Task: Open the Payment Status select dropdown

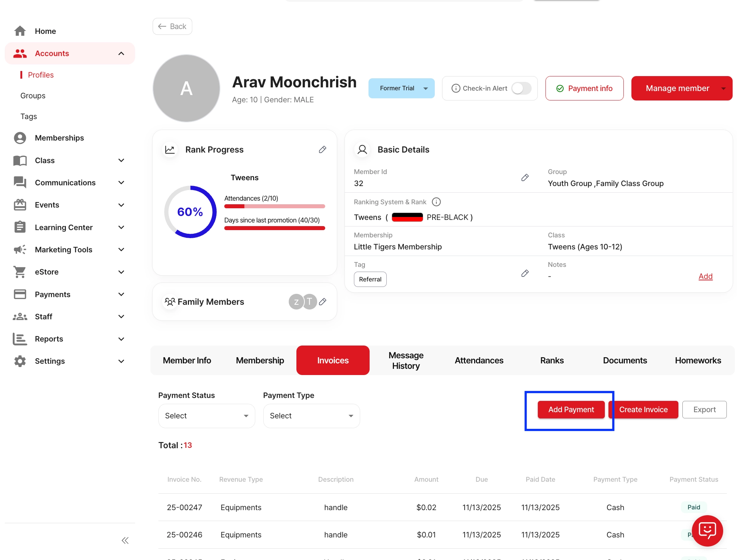Action: click(206, 416)
